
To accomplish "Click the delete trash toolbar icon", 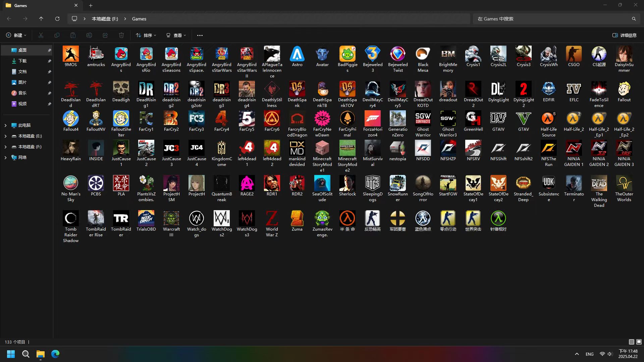I will (121, 35).
